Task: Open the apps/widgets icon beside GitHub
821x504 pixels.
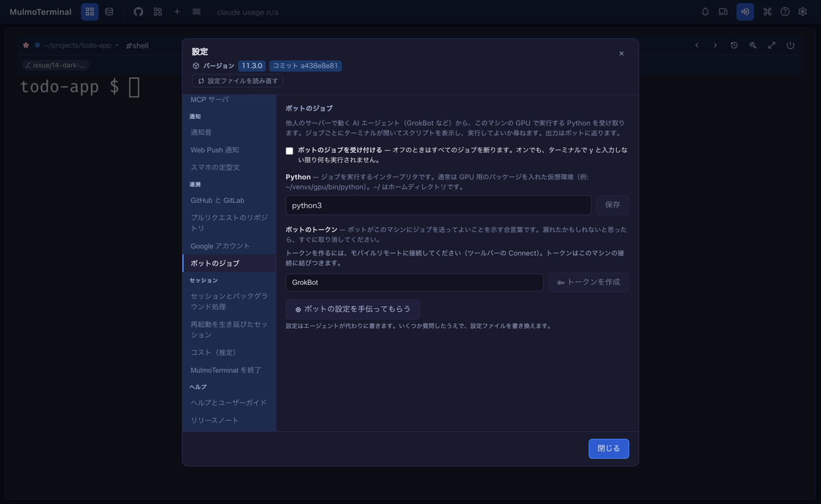Action: tap(158, 12)
